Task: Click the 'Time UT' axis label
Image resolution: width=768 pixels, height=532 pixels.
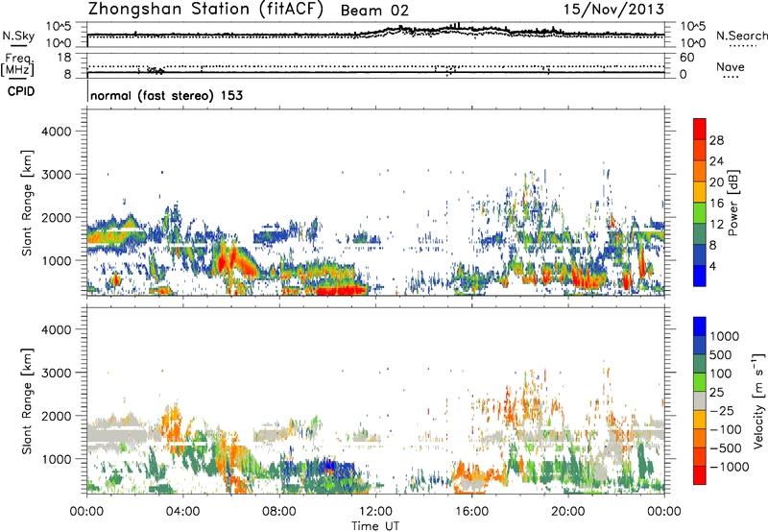Action: (x=375, y=525)
